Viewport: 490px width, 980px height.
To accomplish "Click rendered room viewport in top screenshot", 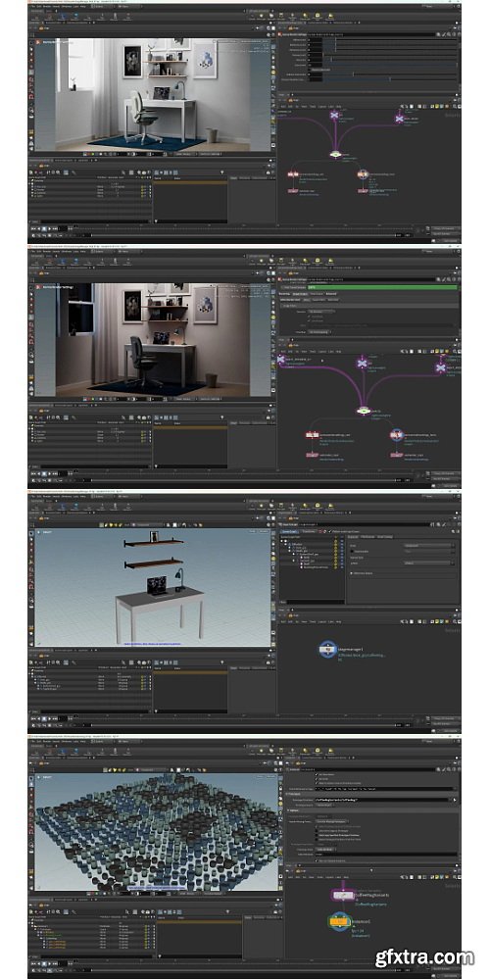I will click(x=153, y=94).
